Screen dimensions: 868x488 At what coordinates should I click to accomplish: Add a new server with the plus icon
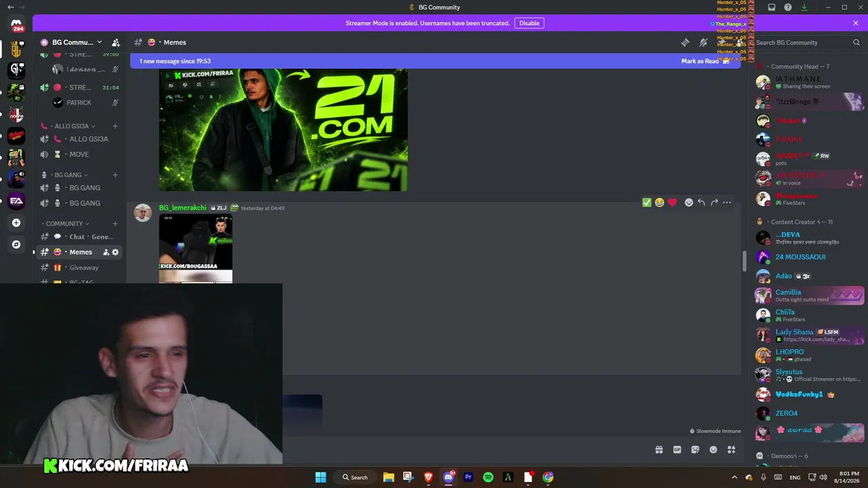pos(16,223)
